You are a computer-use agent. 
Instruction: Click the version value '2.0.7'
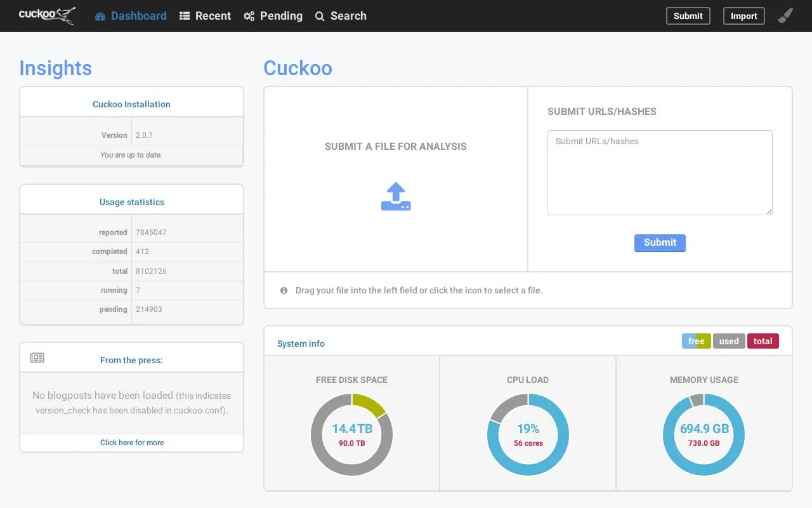(x=144, y=135)
